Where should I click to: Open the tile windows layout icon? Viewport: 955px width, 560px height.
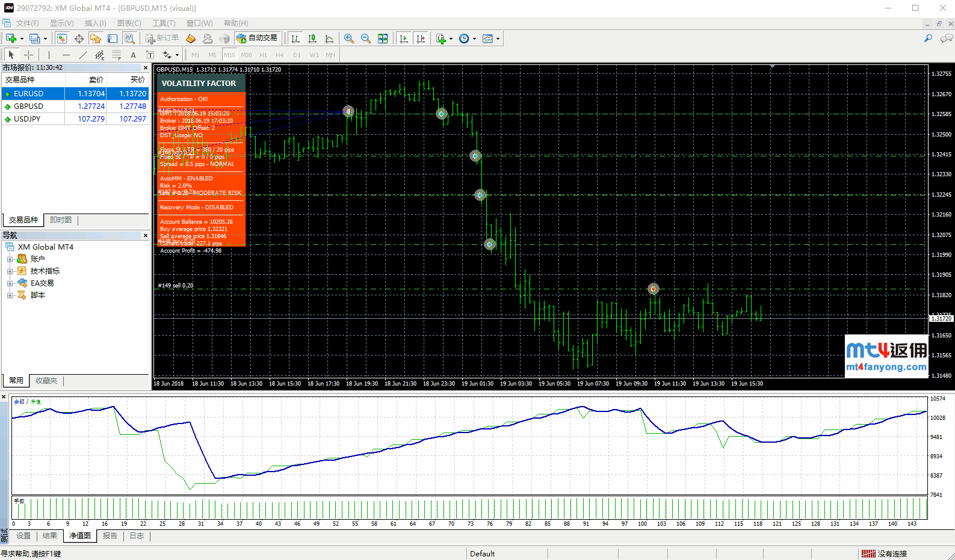(x=383, y=38)
